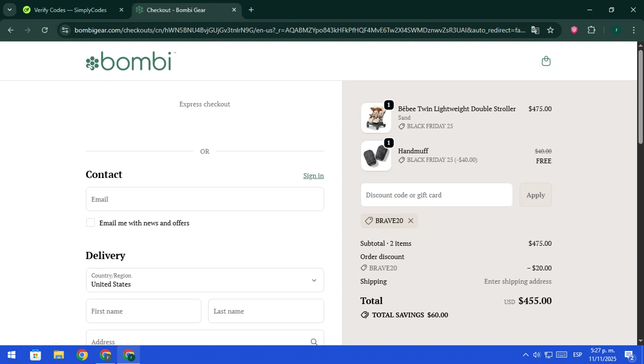Click the TOTAL SAVINGS $60.00 text
The image size is (644, 364).
coord(404,315)
